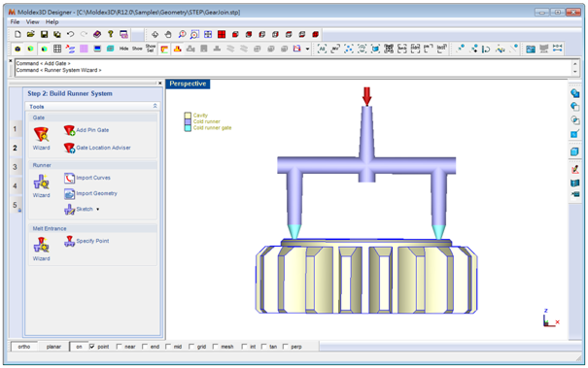Go to wizard step 3

tap(15, 167)
